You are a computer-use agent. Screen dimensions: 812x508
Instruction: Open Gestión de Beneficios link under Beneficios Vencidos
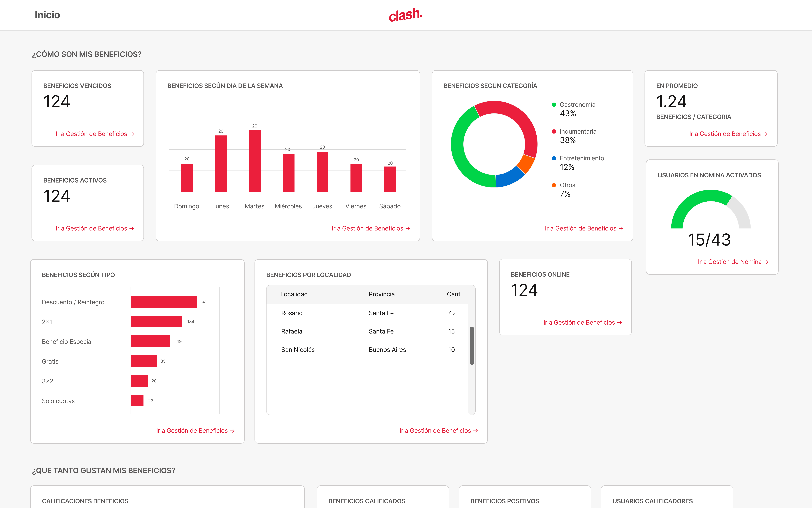click(x=95, y=134)
